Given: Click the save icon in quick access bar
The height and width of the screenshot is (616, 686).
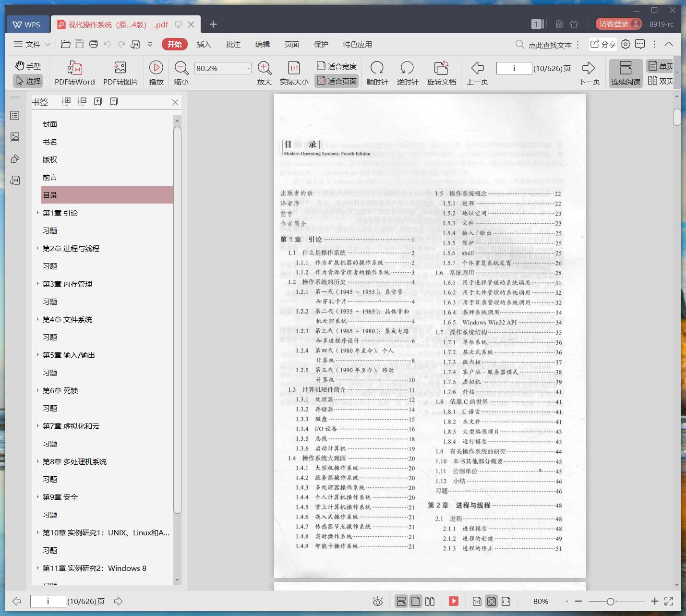Looking at the screenshot, I should [x=80, y=44].
